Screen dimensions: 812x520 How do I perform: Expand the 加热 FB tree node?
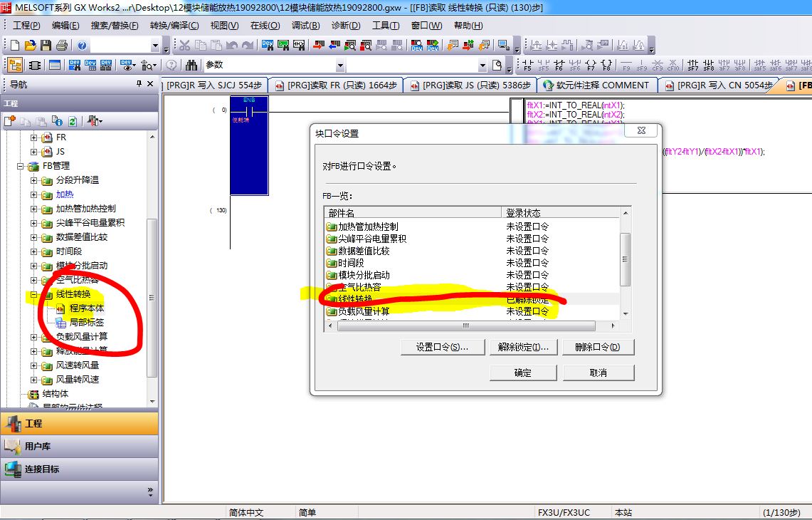pos(33,194)
